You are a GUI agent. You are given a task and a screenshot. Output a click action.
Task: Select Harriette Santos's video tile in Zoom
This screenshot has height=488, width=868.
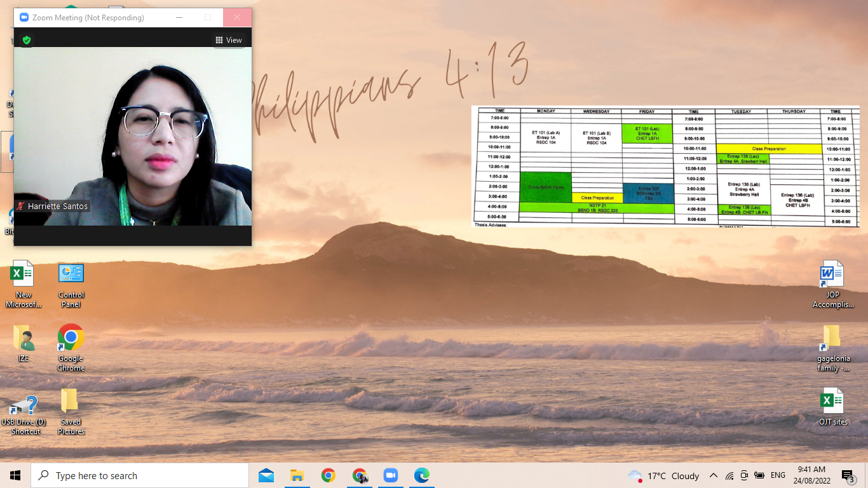[133, 136]
